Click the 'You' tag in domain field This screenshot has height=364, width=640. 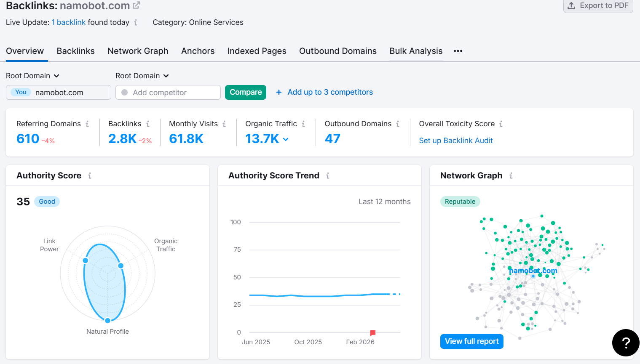point(21,92)
